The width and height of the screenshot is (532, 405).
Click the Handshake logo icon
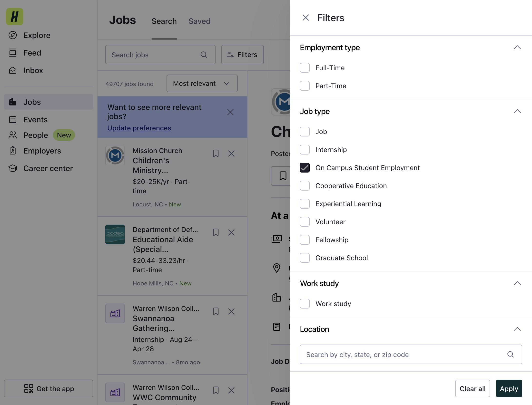15,17
